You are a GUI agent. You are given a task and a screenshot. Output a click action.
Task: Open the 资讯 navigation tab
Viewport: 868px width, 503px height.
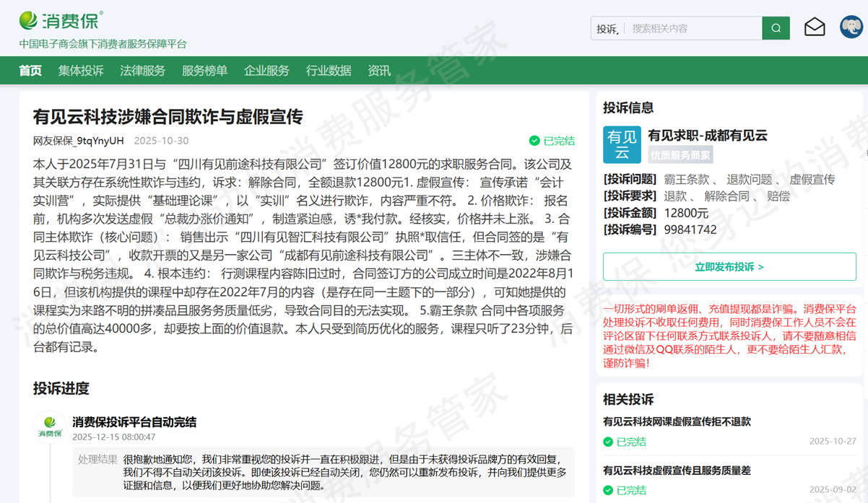tap(378, 71)
